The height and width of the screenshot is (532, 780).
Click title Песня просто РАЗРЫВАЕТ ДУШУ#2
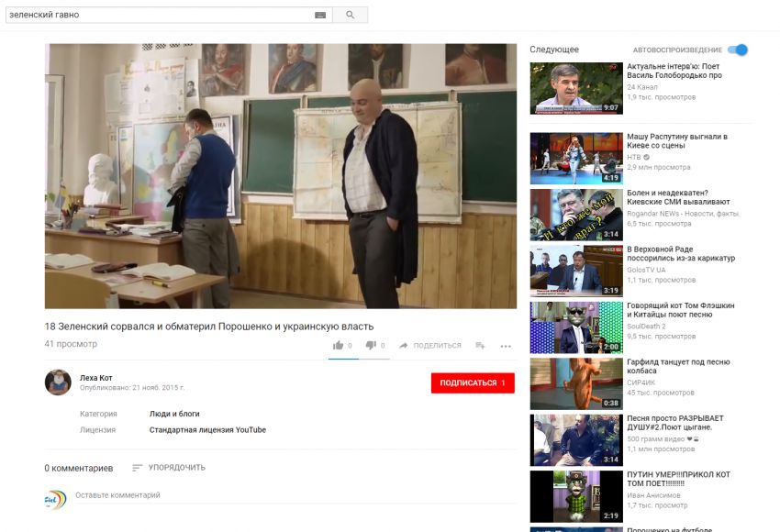click(675, 423)
